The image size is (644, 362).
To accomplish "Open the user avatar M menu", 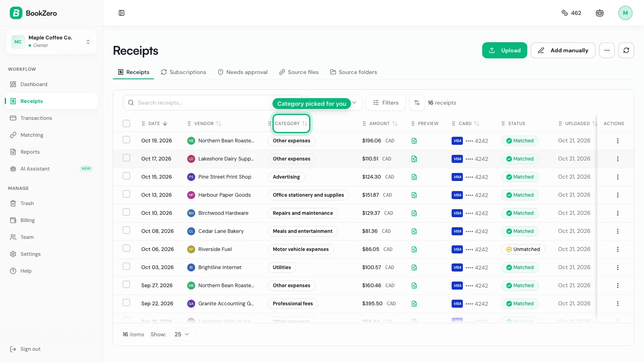I will [x=625, y=13].
